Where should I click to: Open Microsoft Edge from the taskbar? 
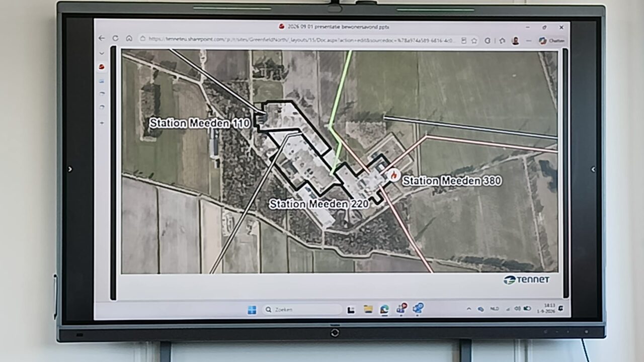tap(384, 309)
